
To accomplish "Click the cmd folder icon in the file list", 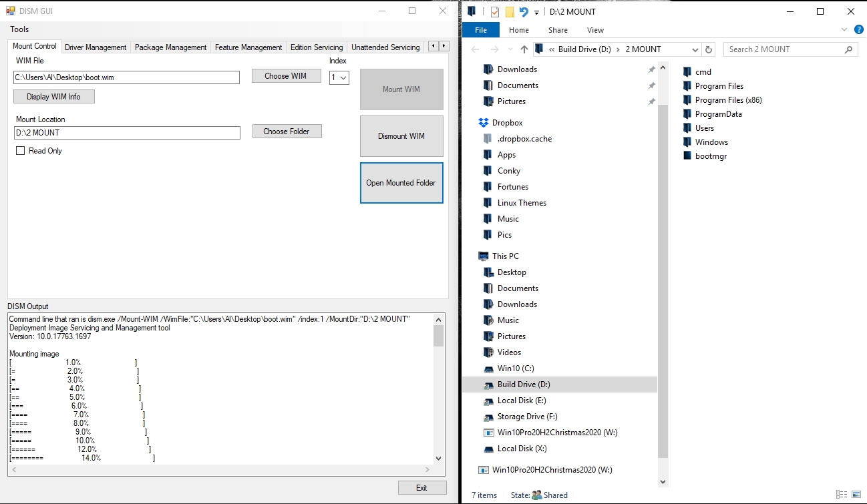I will (x=687, y=72).
